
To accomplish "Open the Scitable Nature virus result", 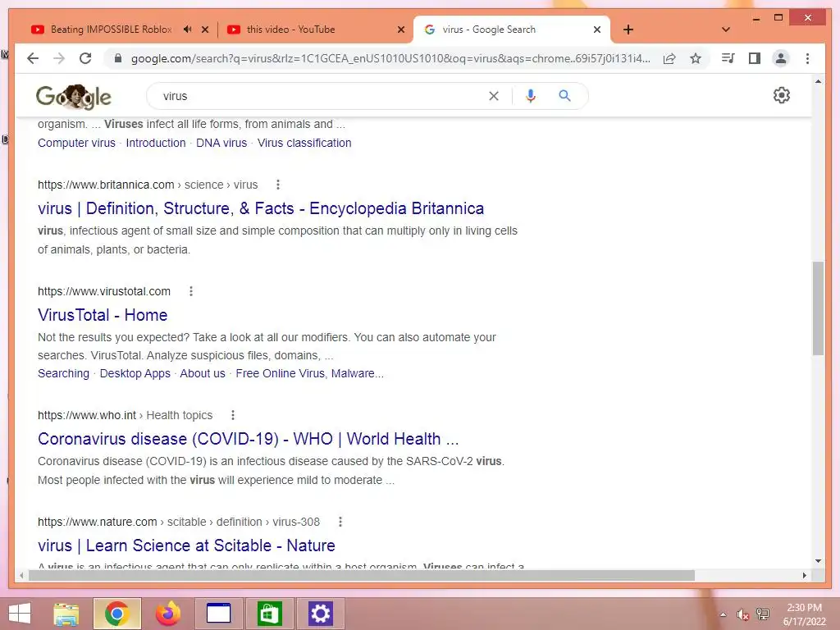I will (x=186, y=546).
